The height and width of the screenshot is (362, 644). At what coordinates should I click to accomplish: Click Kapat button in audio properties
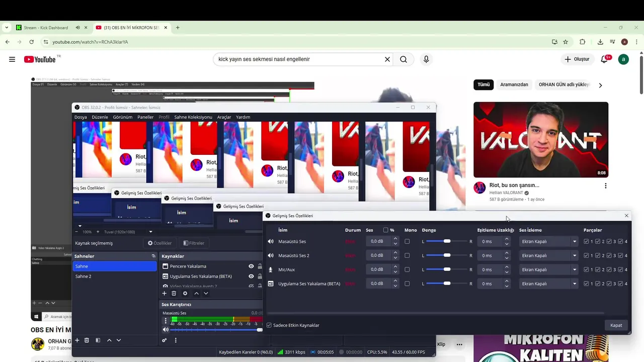616,325
